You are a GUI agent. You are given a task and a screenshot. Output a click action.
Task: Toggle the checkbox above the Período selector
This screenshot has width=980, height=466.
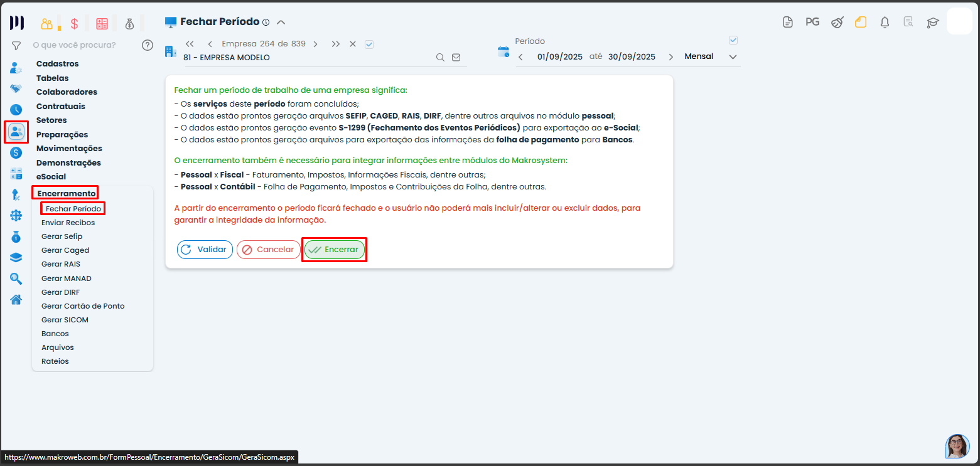733,40
